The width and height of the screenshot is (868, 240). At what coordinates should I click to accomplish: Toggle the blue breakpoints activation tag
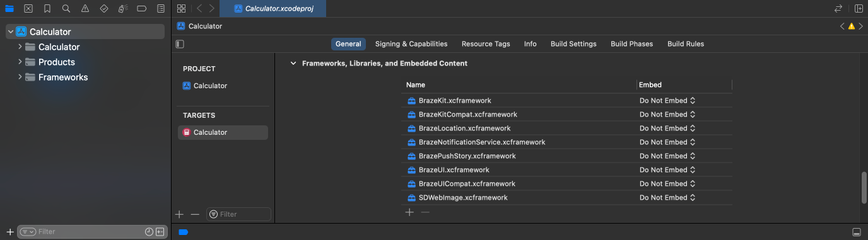coord(184,232)
